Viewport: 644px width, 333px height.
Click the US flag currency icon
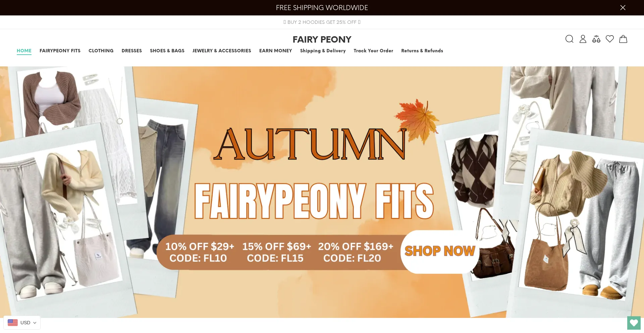13,323
